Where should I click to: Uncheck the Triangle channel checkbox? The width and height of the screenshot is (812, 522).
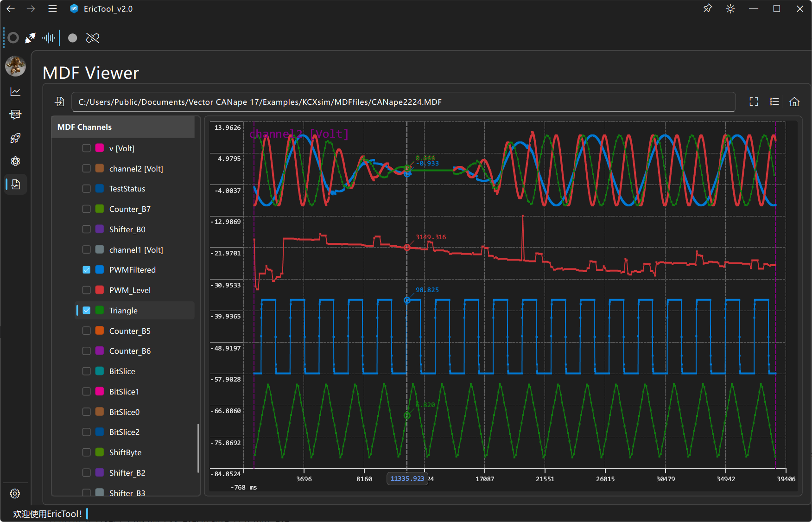coord(87,311)
